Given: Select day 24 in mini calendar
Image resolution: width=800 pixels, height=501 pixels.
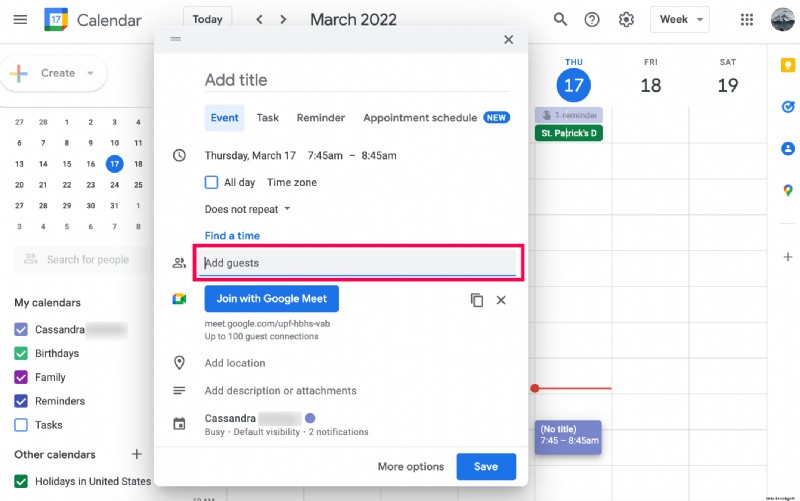Looking at the screenshot, I should 114,185.
